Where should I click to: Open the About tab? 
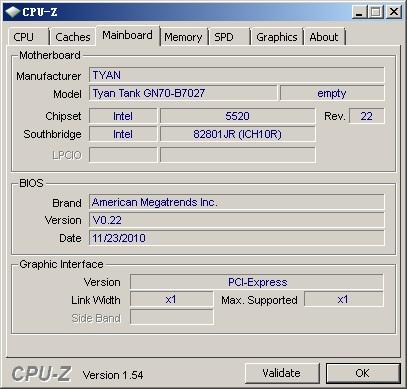[324, 37]
